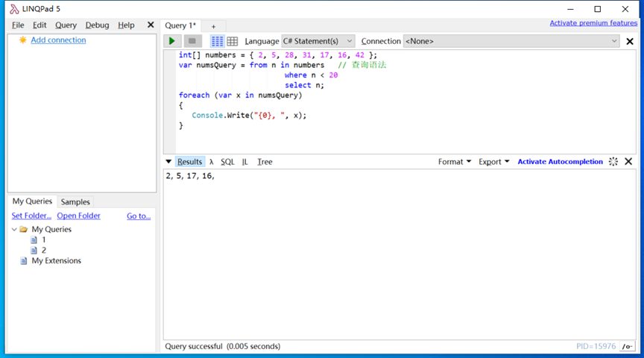Maximize the LINQPad window
The height and width of the screenshot is (358, 644).
pos(598,9)
